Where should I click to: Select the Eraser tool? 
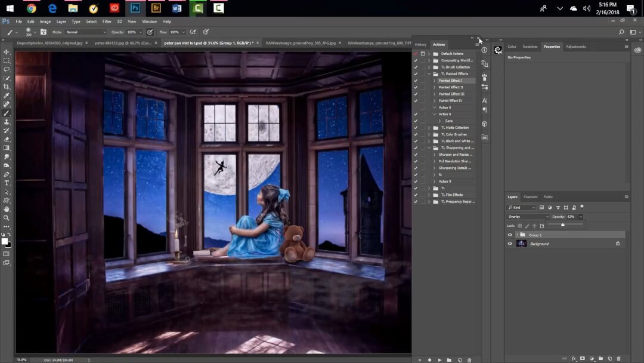6,139
